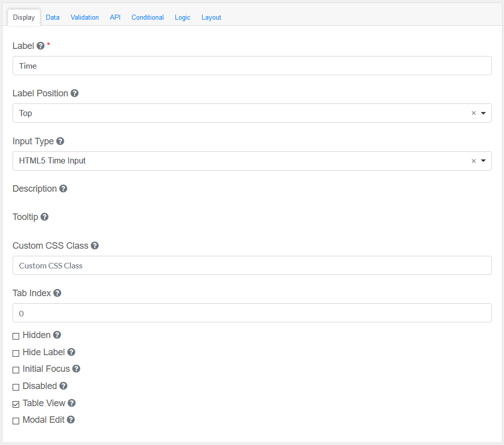Switch to the Validation tab

point(85,17)
